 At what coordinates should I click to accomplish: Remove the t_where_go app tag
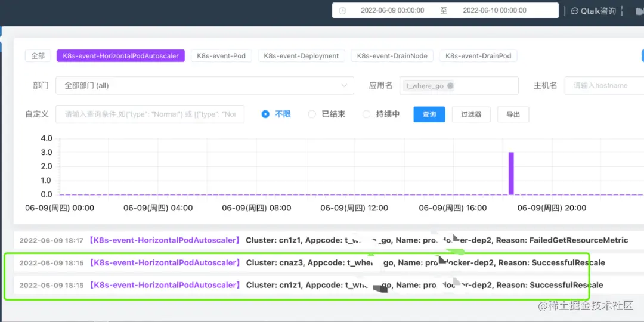click(x=450, y=86)
